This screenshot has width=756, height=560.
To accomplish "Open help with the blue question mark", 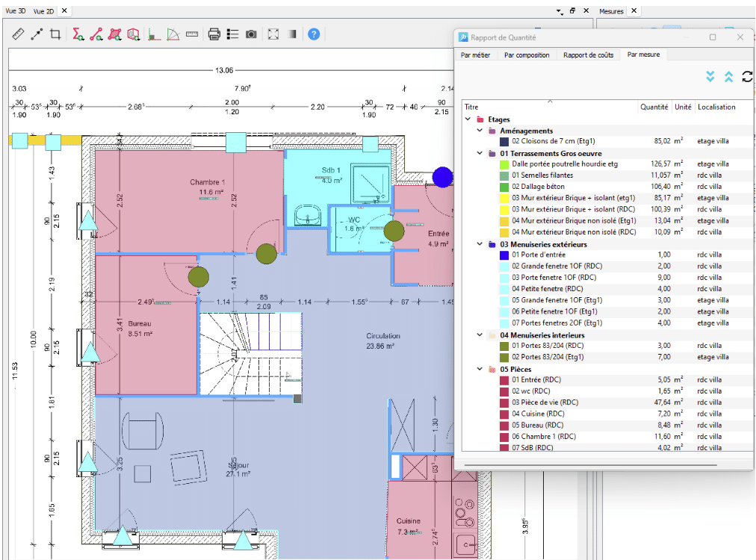I will click(x=315, y=34).
